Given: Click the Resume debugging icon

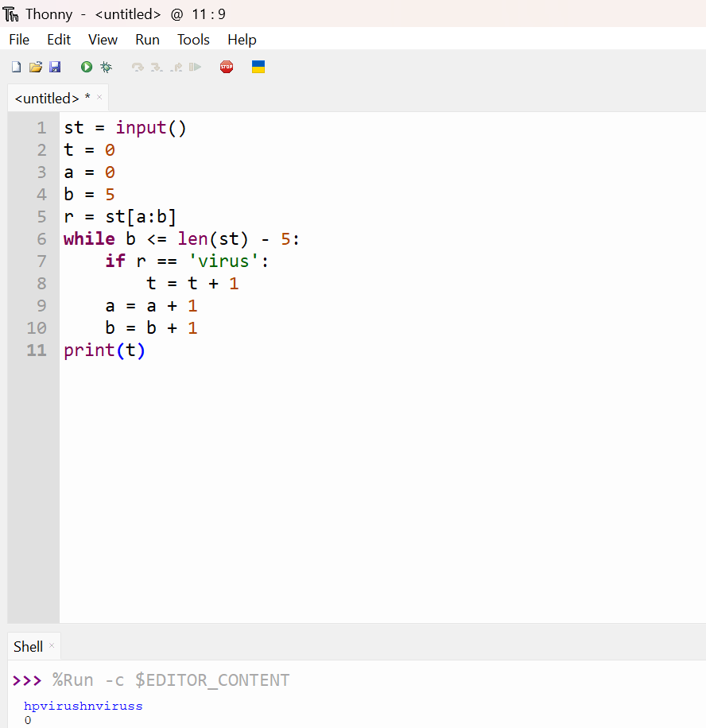Looking at the screenshot, I should tap(195, 68).
